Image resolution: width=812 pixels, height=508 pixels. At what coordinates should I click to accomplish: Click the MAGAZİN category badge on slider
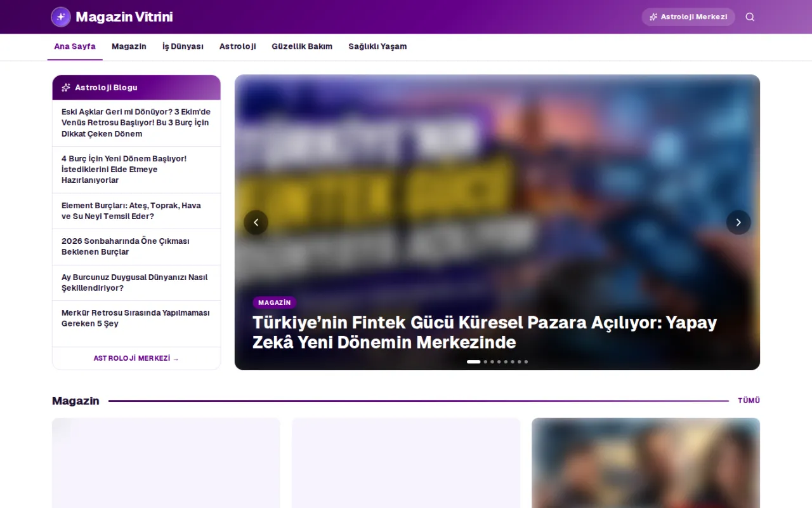pos(275,303)
